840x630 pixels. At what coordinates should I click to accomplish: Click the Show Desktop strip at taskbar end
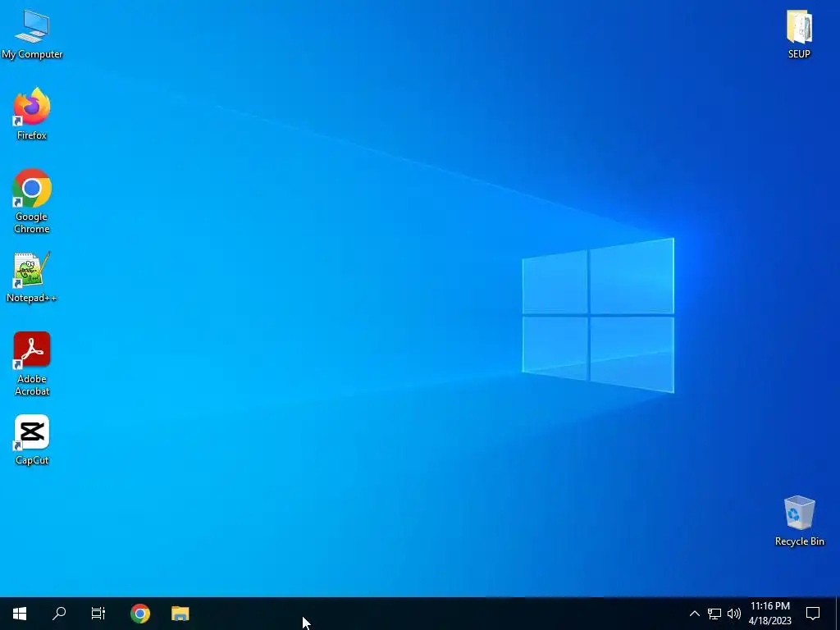click(x=838, y=614)
